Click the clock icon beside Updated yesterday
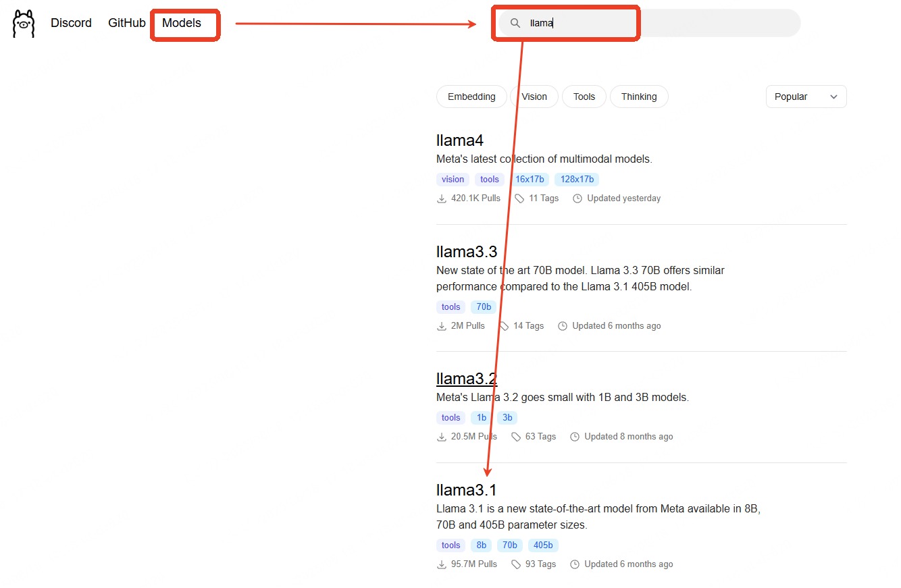The height and width of the screenshot is (588, 901). tap(577, 198)
